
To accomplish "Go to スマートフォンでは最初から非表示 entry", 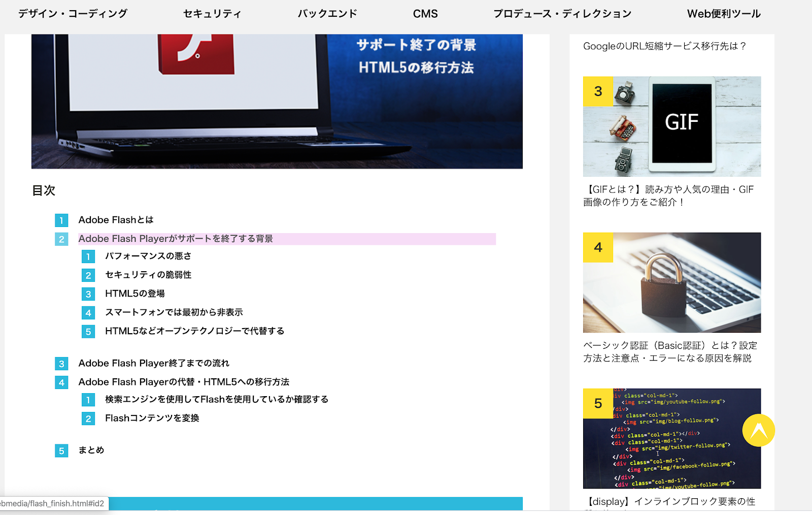I will [x=174, y=312].
